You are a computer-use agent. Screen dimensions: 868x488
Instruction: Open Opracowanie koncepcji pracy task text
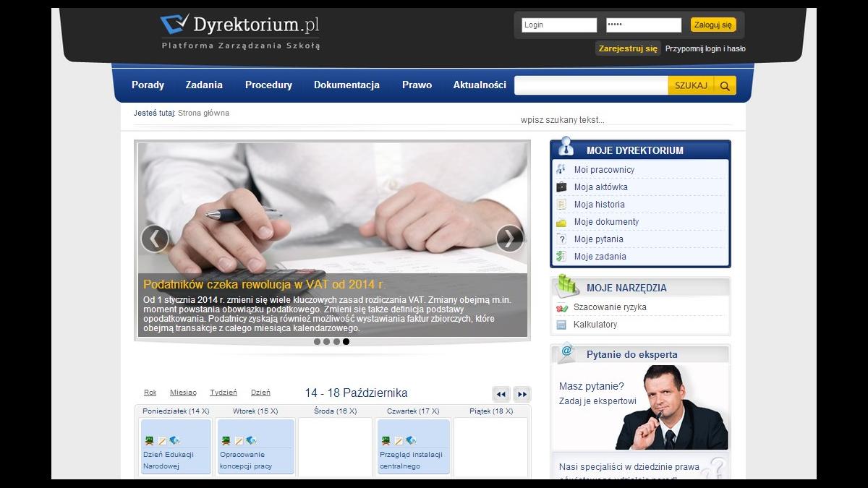[x=247, y=461]
